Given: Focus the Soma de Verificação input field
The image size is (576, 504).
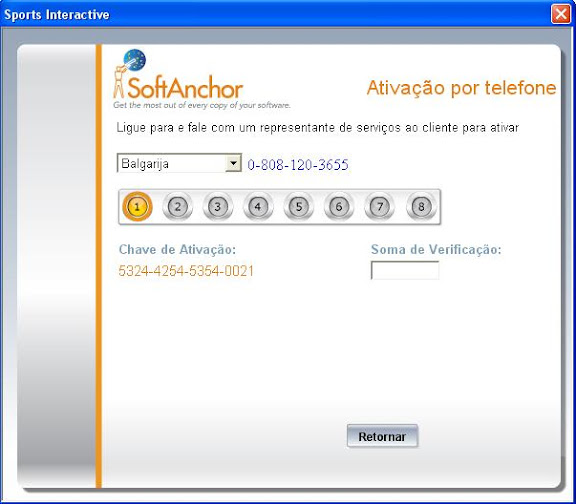Looking at the screenshot, I should coord(405,270).
